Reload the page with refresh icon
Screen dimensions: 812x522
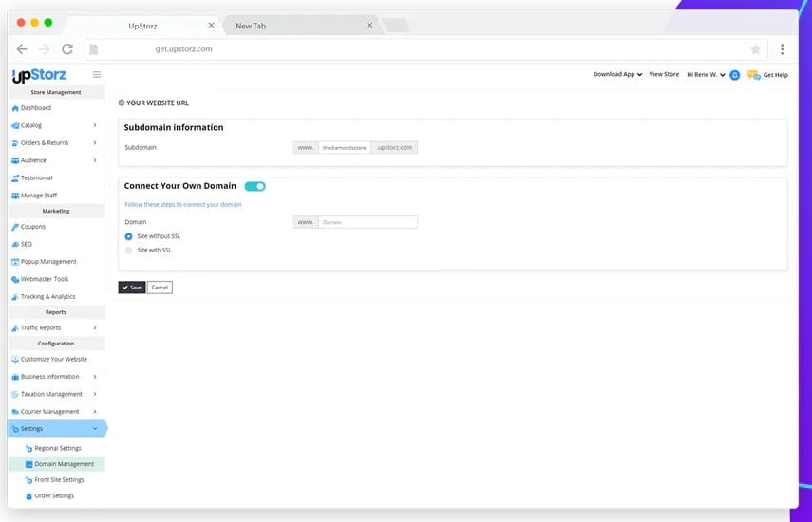point(67,49)
